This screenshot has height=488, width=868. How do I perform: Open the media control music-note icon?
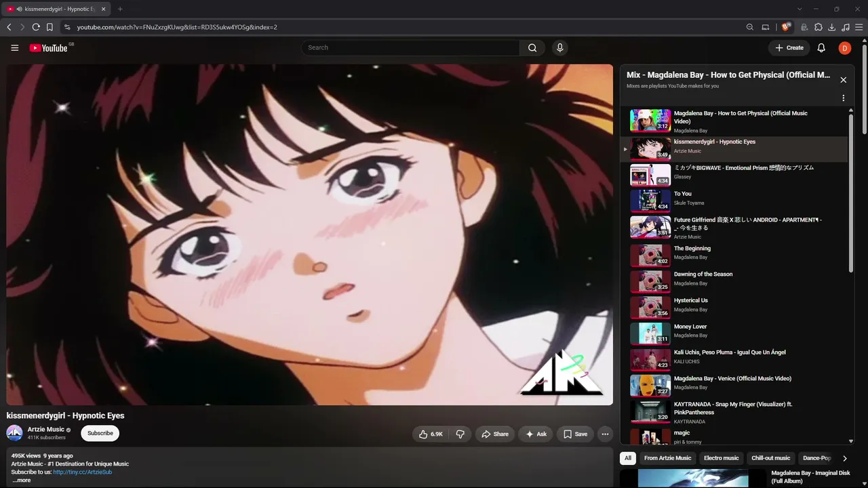845,27
